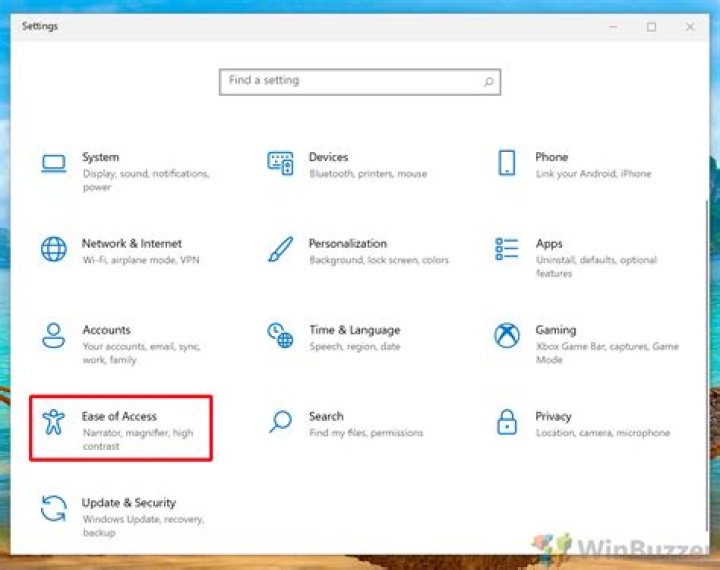Click the Network & Internet globe icon

pos(54,249)
